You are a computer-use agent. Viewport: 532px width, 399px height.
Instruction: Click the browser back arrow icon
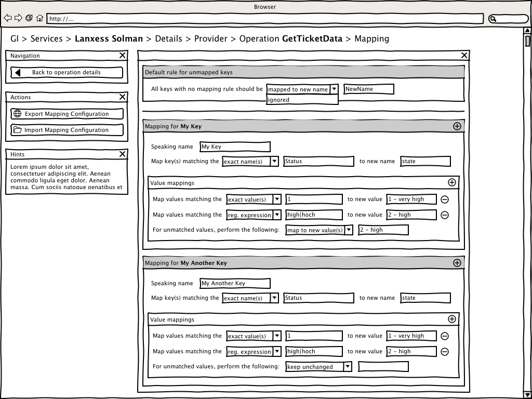click(8, 18)
